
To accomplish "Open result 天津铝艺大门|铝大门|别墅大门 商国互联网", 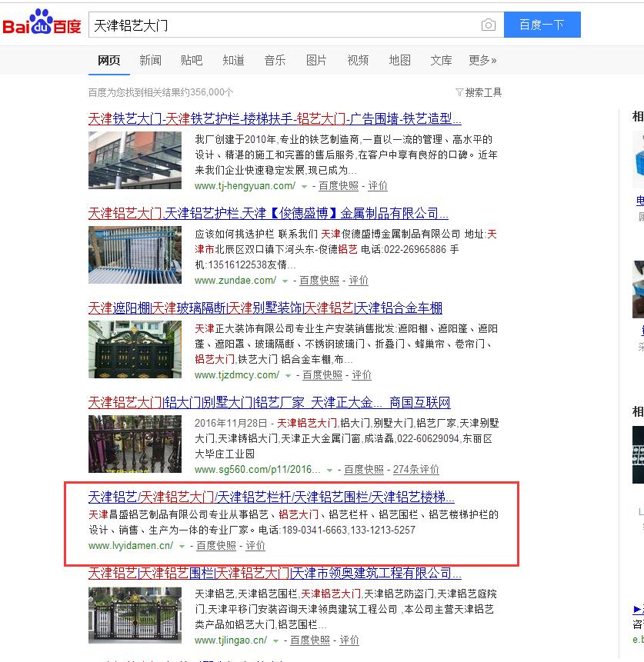I will [269, 402].
